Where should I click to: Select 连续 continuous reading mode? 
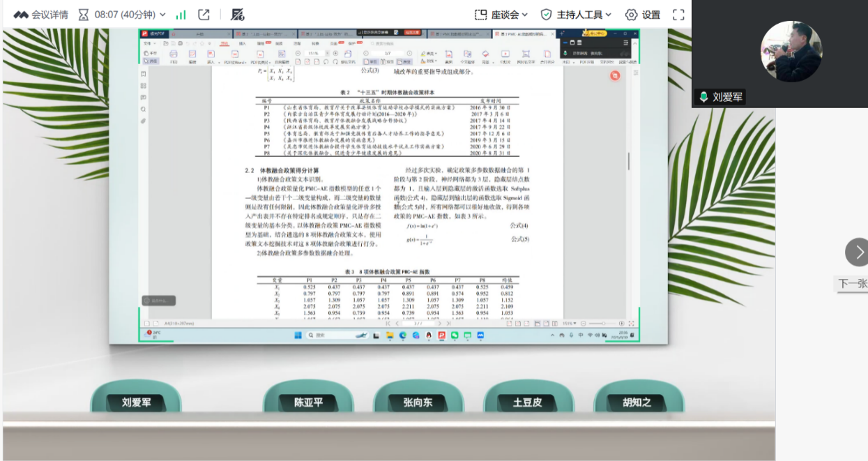tap(404, 62)
